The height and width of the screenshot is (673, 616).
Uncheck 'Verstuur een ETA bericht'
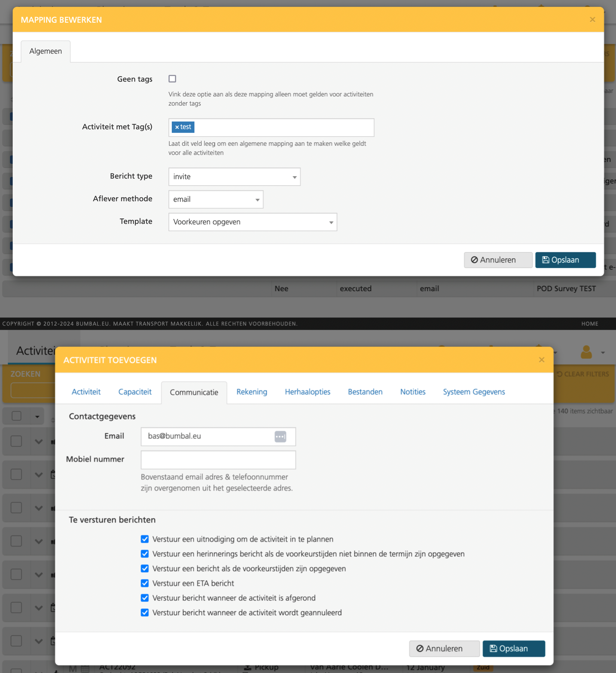(145, 583)
